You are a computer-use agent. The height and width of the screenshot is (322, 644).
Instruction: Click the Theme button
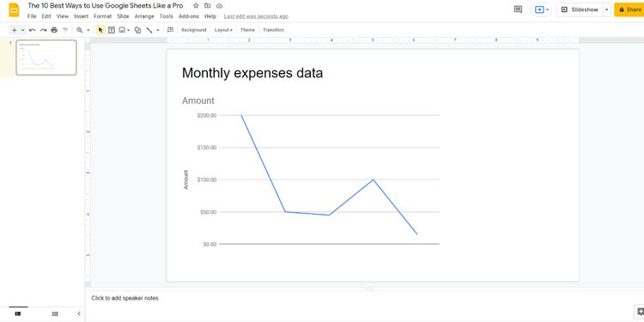(x=247, y=30)
